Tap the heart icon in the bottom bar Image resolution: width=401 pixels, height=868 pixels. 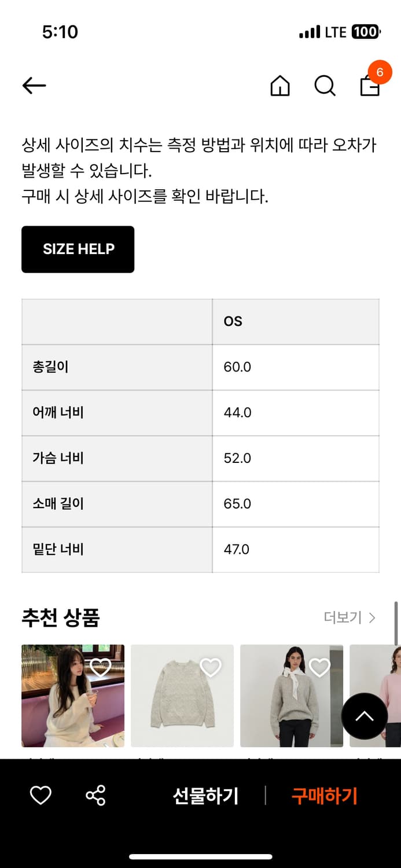tap(39, 796)
